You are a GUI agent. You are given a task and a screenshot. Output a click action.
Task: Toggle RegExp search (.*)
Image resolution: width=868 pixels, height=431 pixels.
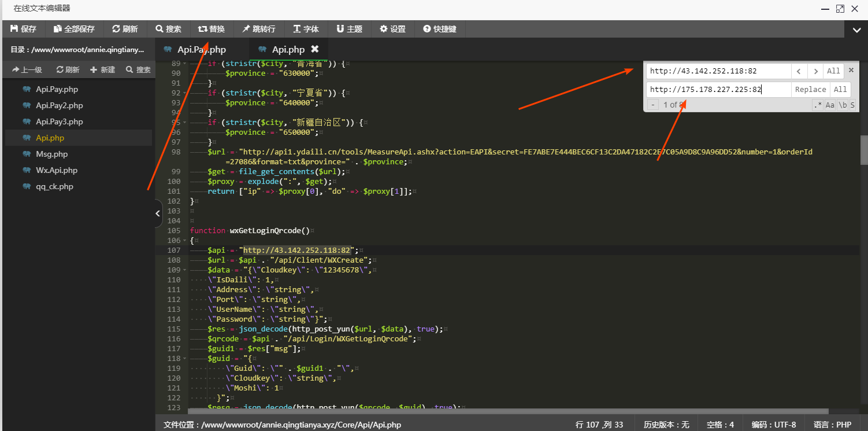click(818, 105)
